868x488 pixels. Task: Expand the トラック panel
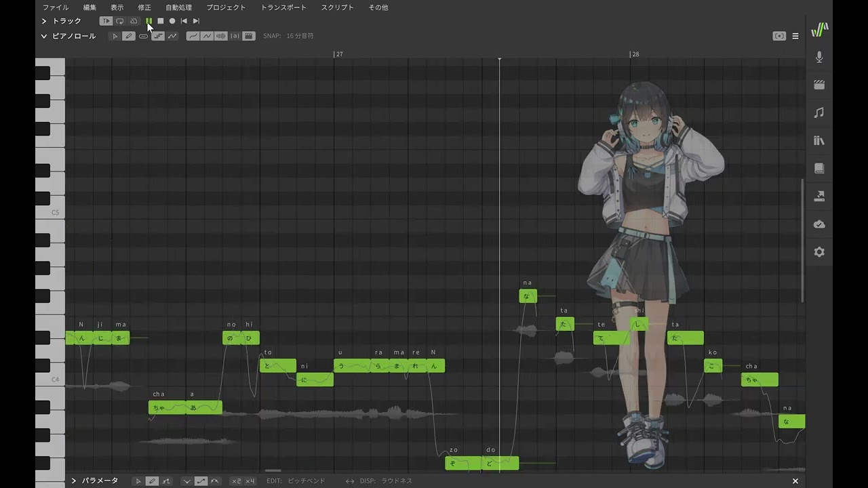pos(44,21)
